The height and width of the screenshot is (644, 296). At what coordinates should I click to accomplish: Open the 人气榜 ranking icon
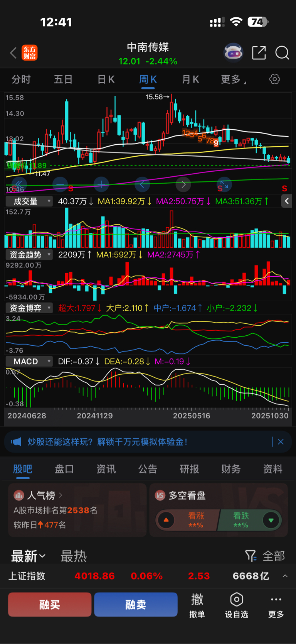pyautogui.click(x=18, y=495)
